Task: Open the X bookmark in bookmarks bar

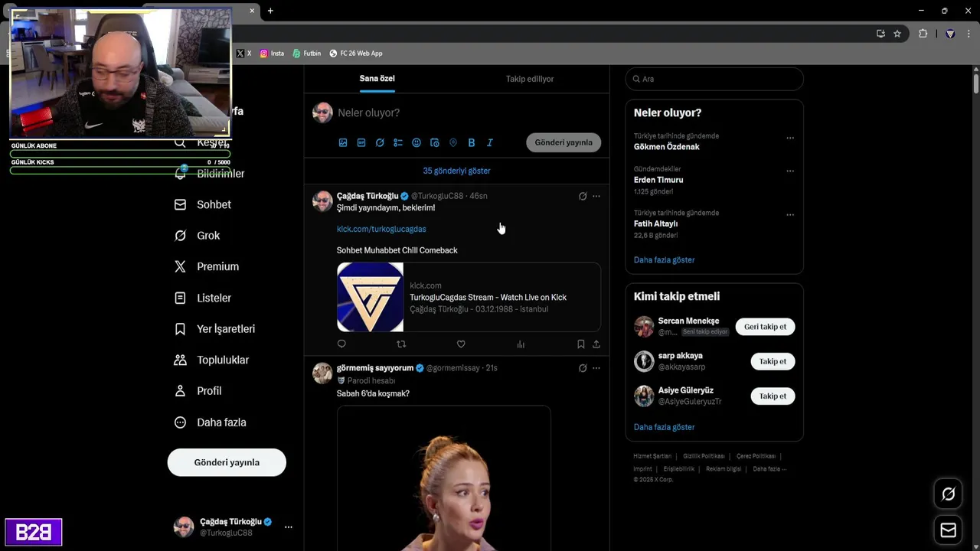Action: [x=244, y=54]
